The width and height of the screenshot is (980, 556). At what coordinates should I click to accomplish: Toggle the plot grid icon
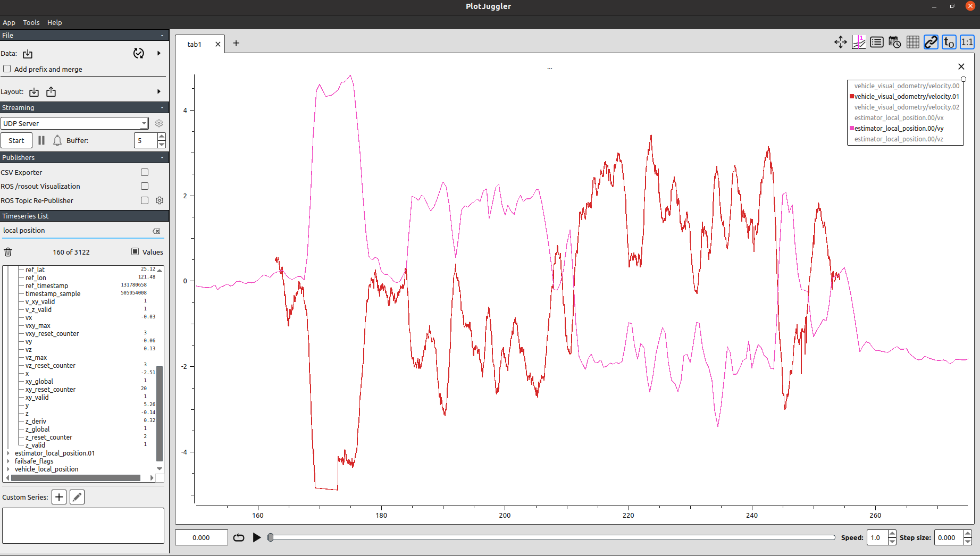pyautogui.click(x=913, y=43)
